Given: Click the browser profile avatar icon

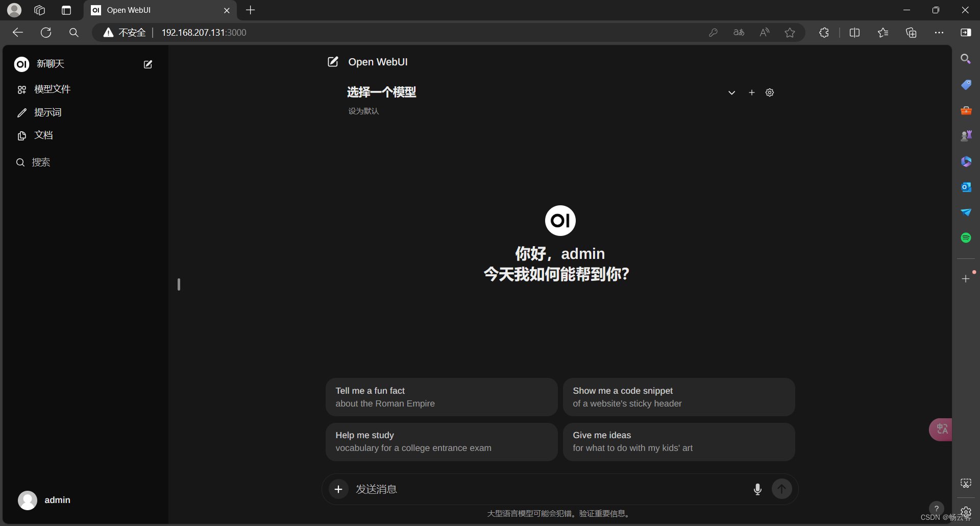Looking at the screenshot, I should (14, 10).
